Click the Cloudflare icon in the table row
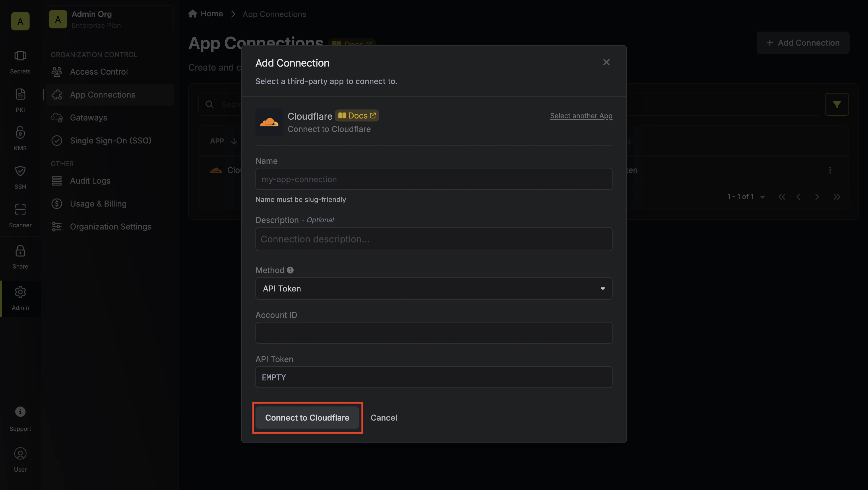This screenshot has height=490, width=868. [216, 170]
